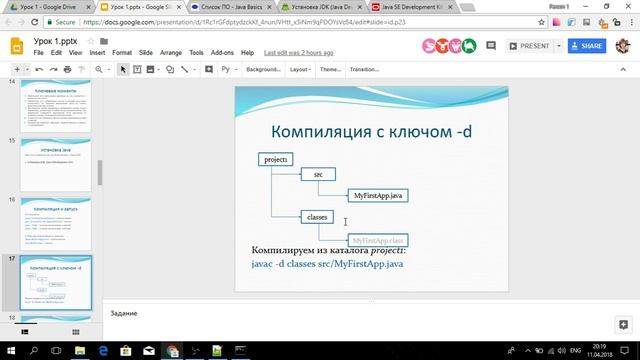Open the zoom level dropdown arrow
The height and width of the screenshot is (360, 640).
coord(109,70)
